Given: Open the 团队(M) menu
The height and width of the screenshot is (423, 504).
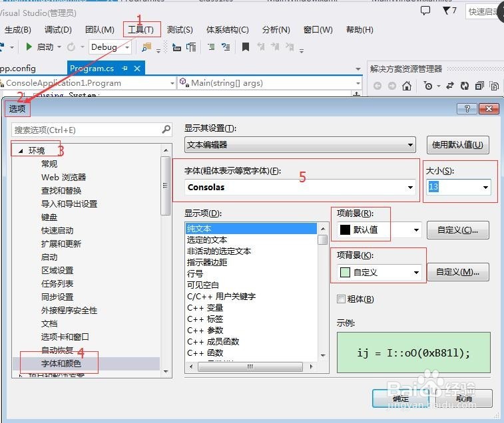Looking at the screenshot, I should click(x=100, y=30).
